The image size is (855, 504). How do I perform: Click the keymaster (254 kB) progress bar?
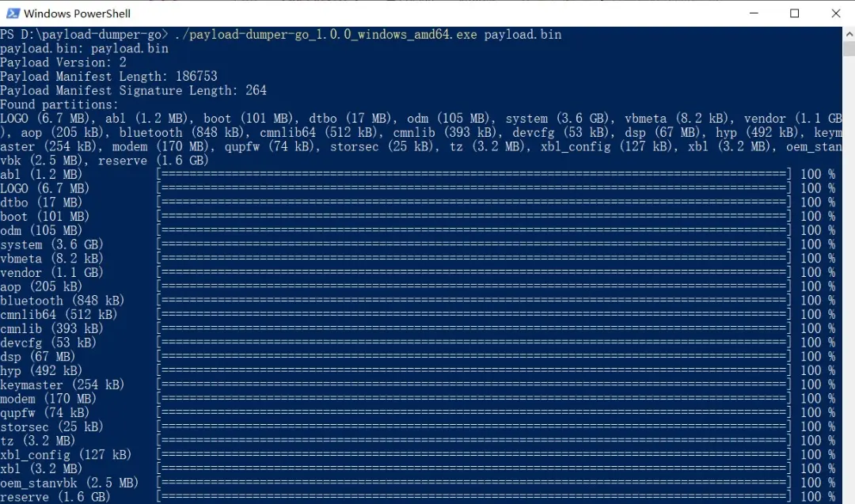pyautogui.click(x=473, y=384)
